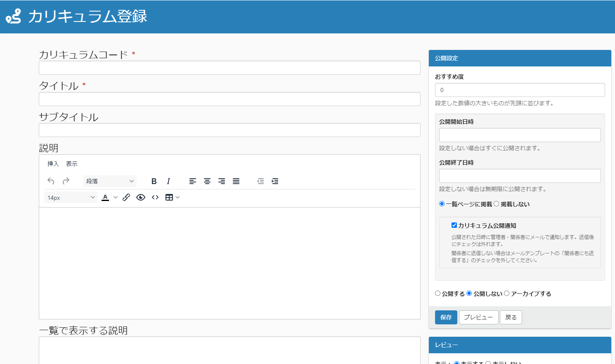The image size is (615, 364).
Task: Center-align text in the editor
Action: (207, 181)
